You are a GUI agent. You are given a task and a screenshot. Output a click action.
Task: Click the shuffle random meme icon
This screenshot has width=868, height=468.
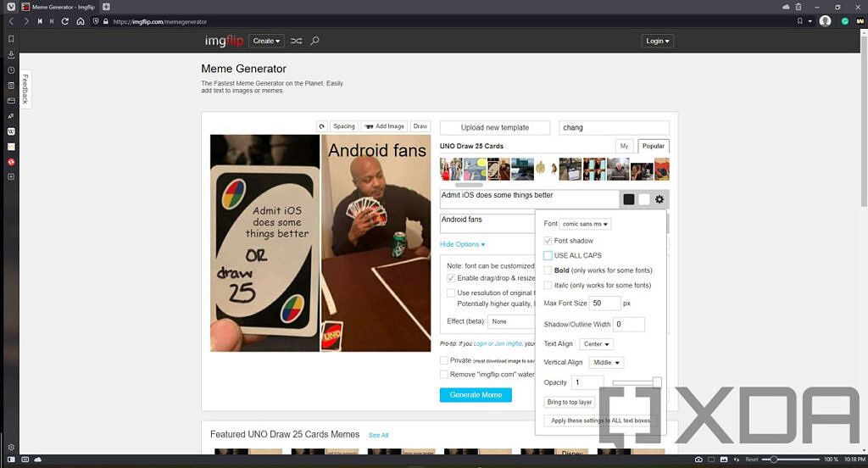[296, 41]
